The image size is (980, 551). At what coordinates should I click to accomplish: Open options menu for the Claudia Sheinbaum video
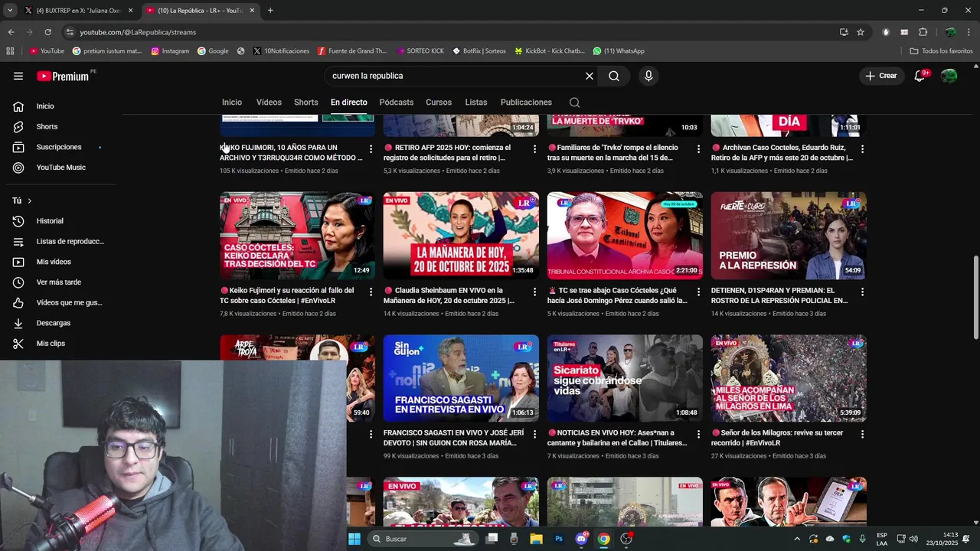[534, 292]
